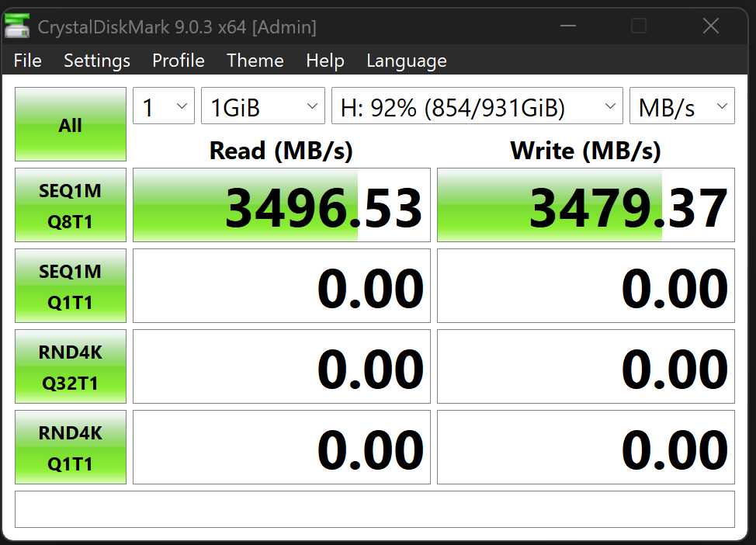This screenshot has height=545, width=756.
Task: Open the Language menu
Action: coord(407,61)
